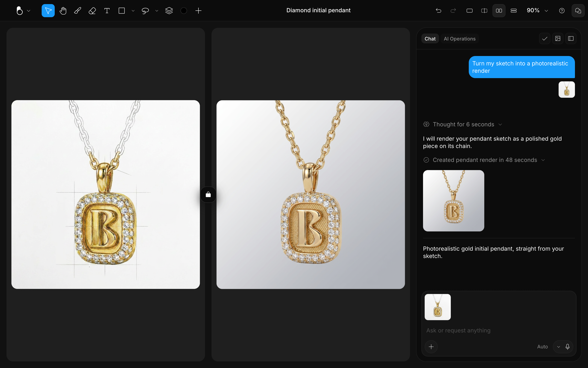Click the attached sketch thumbnail in input box

pyautogui.click(x=438, y=307)
